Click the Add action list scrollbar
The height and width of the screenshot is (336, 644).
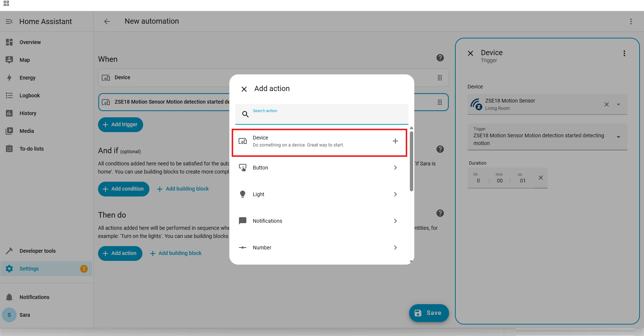(x=411, y=161)
